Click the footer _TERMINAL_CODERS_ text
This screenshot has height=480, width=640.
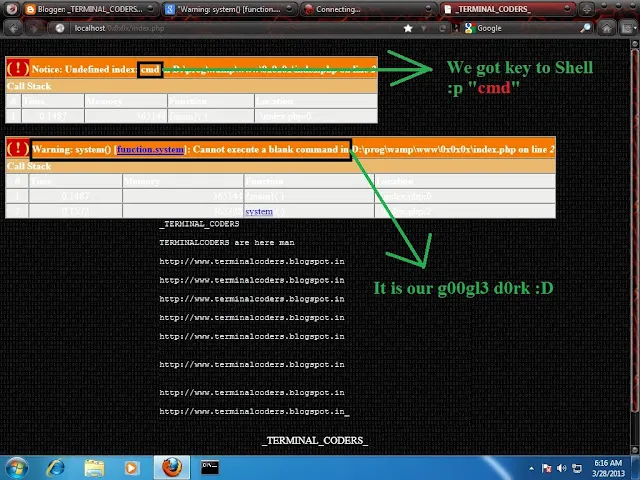tap(315, 440)
